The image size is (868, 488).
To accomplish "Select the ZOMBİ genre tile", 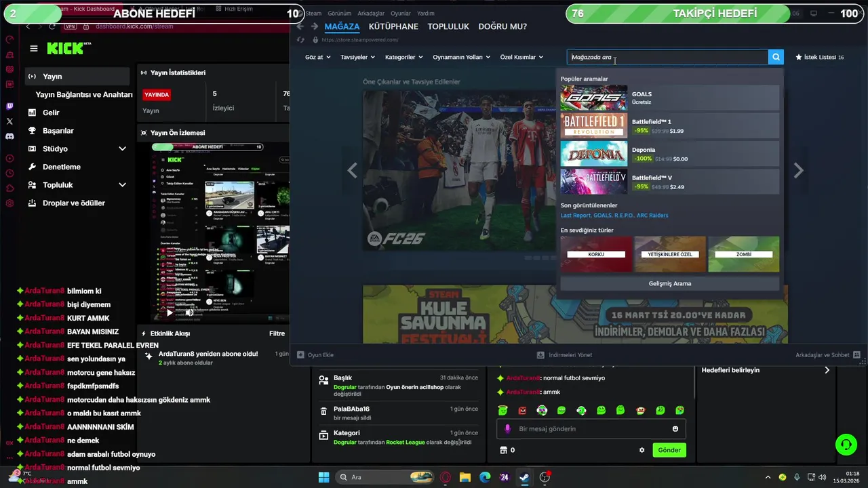I will [744, 254].
